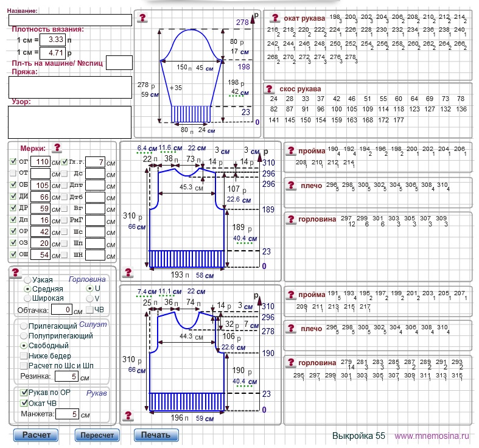Screen dimensions: 479x448
Task: Click the help icon above Узкая option
Action: coord(16,273)
